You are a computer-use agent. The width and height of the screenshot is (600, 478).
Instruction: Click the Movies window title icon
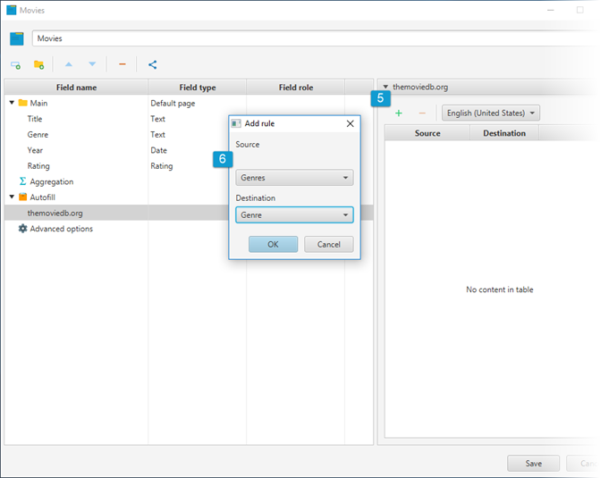tap(11, 10)
